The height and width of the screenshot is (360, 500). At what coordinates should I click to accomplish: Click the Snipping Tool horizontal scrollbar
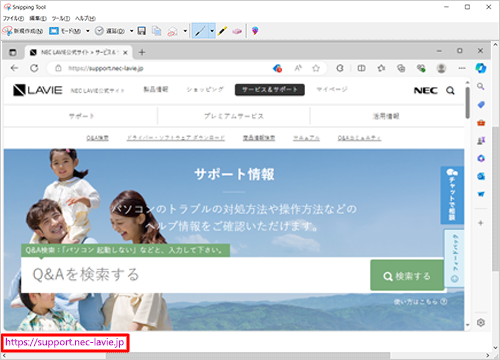(x=247, y=356)
